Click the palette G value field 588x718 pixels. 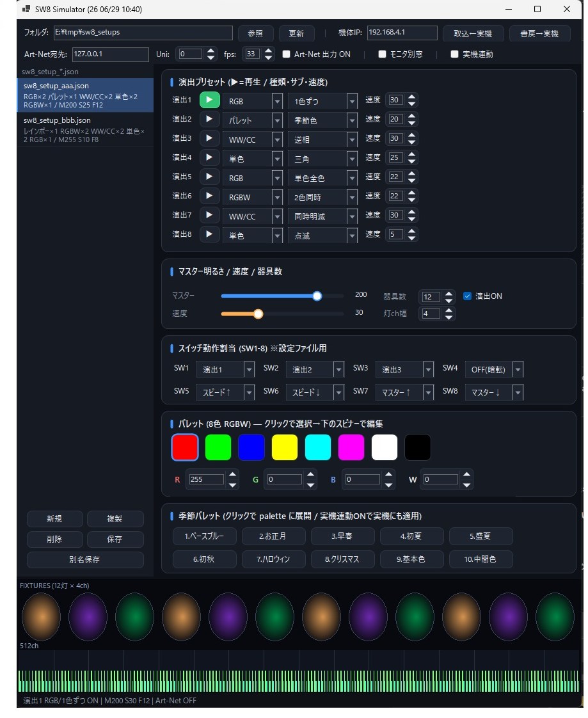coord(284,479)
